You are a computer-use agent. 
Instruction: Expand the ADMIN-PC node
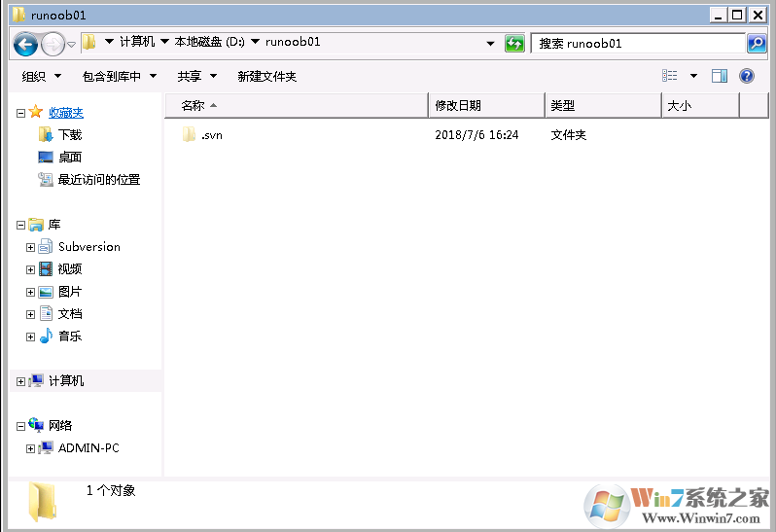click(30, 449)
